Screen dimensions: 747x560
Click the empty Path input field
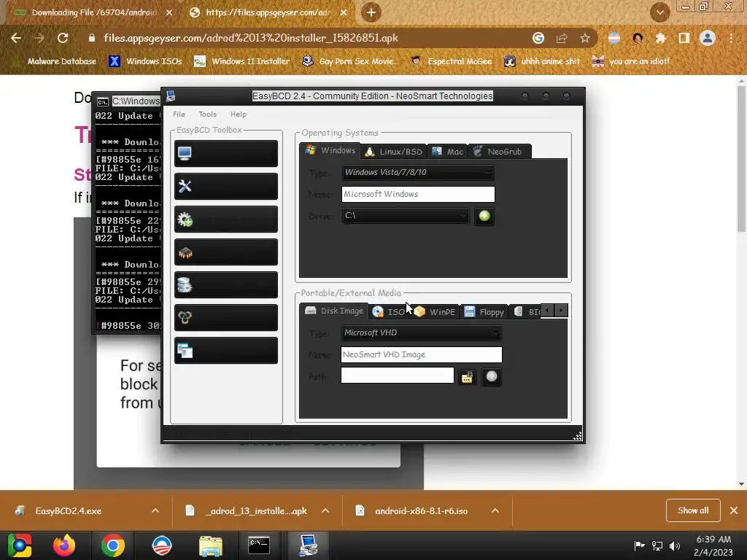398,376
